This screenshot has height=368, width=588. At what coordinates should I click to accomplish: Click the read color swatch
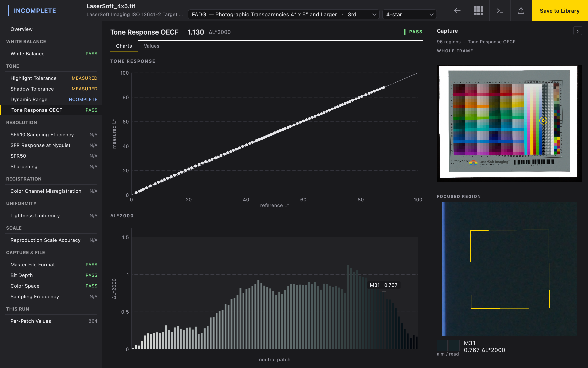(454, 345)
